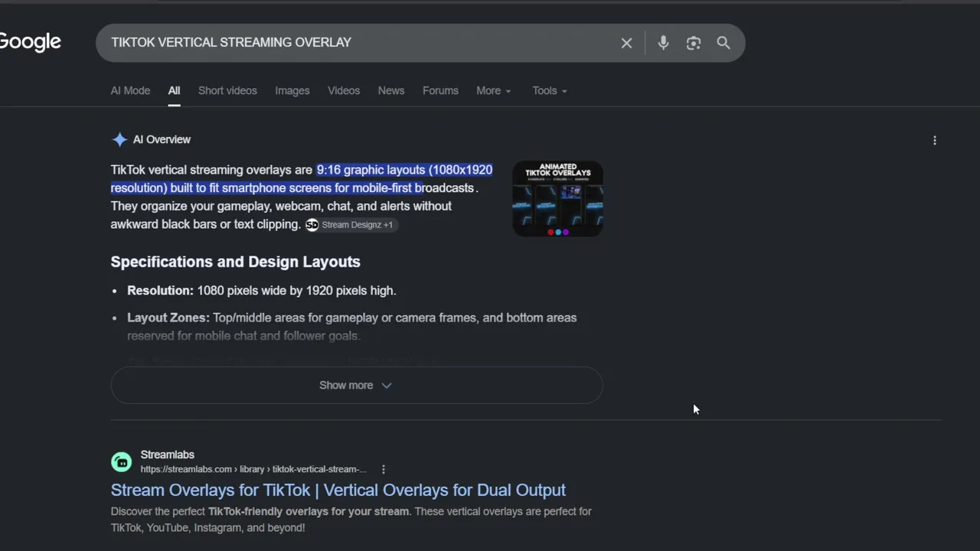This screenshot has height=551, width=980.
Task: Open the AI Overview three-dot options menu
Action: click(x=934, y=140)
